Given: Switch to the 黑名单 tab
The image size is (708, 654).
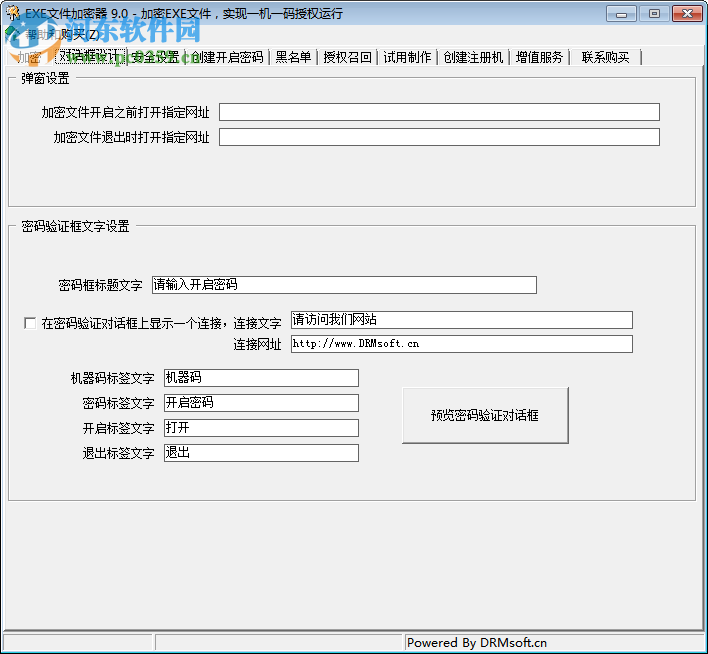Looking at the screenshot, I should 293,57.
